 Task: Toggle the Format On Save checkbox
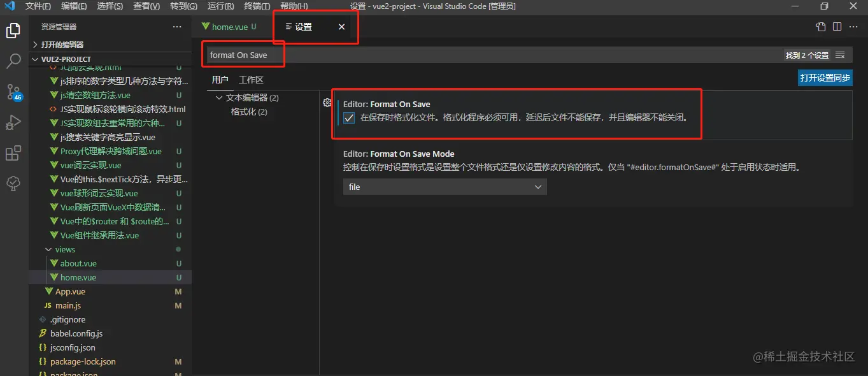point(349,118)
